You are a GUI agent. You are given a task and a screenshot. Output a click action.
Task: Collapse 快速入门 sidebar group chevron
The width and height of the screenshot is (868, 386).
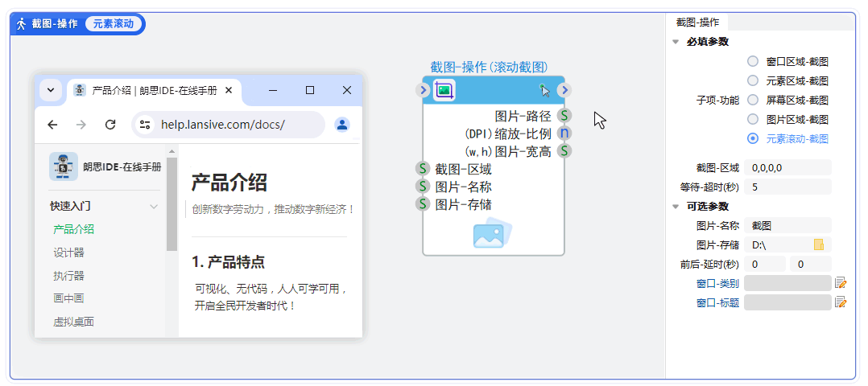pyautogui.click(x=154, y=207)
